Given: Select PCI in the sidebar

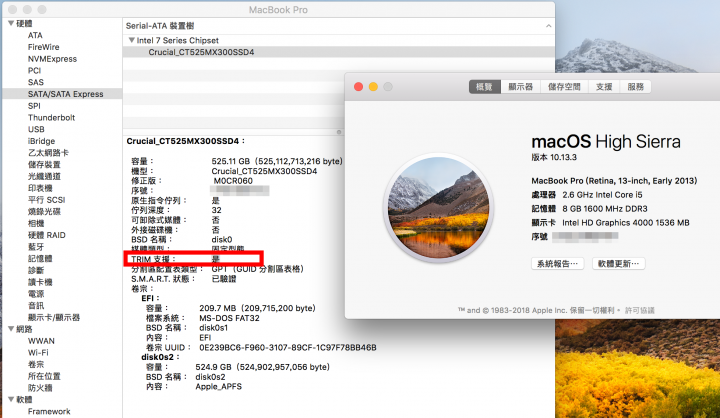Looking at the screenshot, I should 34,70.
